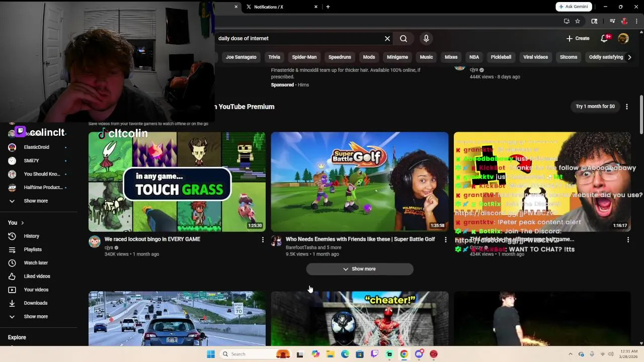
Task: Select the Speedruns filter chip
Action: pos(340,57)
